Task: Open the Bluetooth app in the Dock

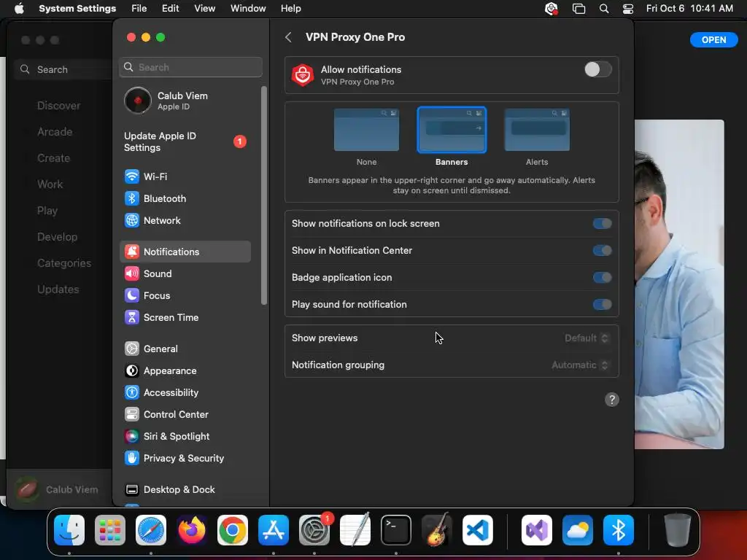Action: click(619, 530)
